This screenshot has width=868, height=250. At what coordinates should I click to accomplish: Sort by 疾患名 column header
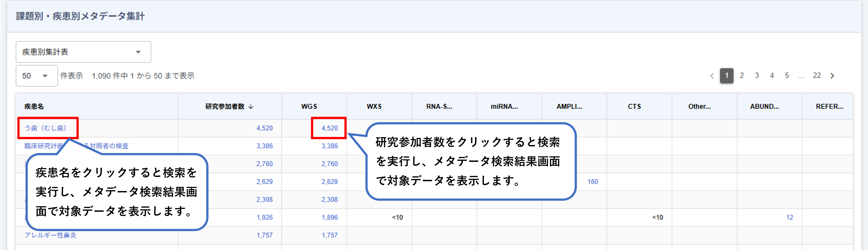pos(34,107)
